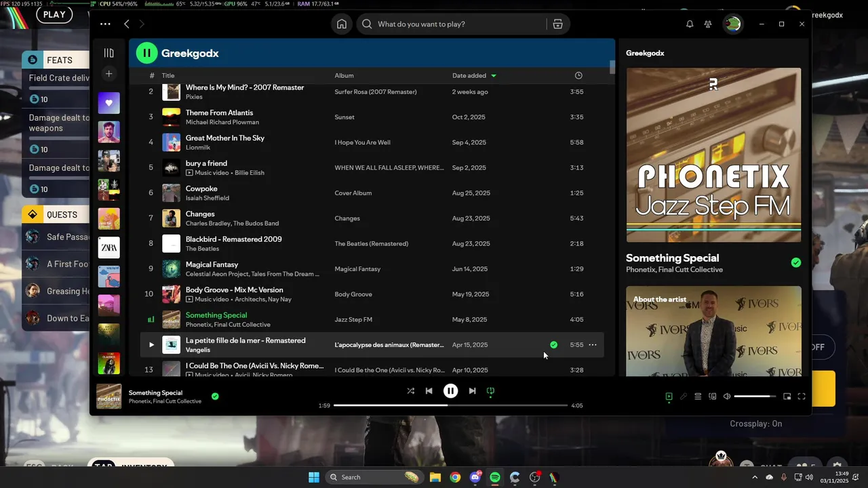Toggle saved checkmark on La petite fille row
This screenshot has width=868, height=488.
pyautogui.click(x=553, y=345)
